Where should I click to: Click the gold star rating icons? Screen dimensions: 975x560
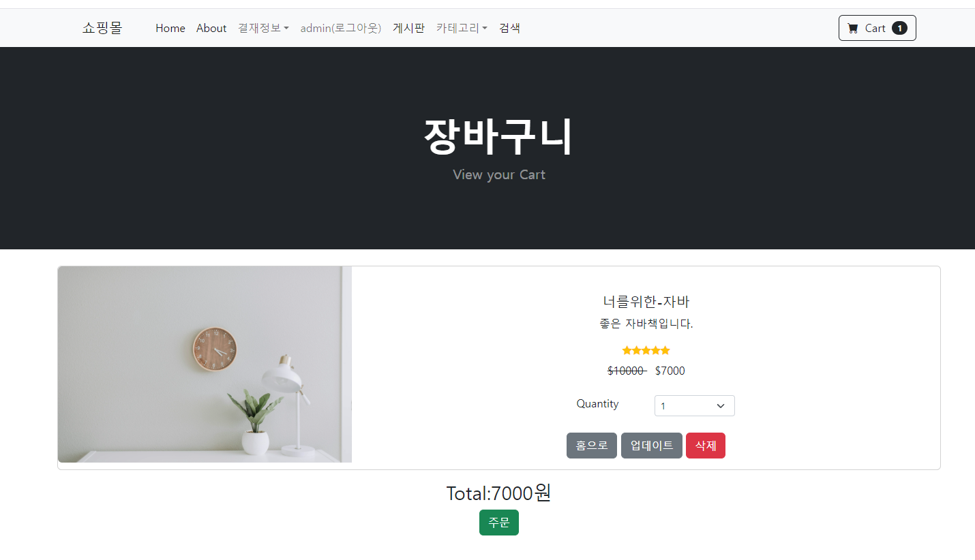tap(646, 350)
